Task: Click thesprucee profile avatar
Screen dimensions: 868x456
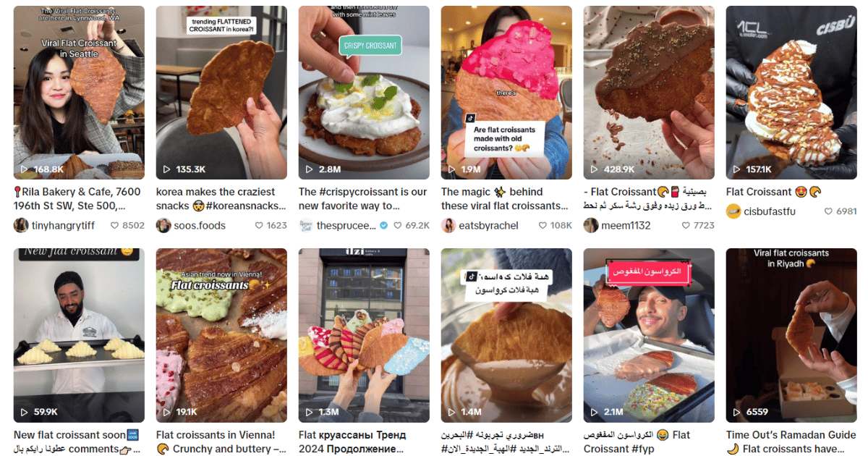Action: [306, 225]
